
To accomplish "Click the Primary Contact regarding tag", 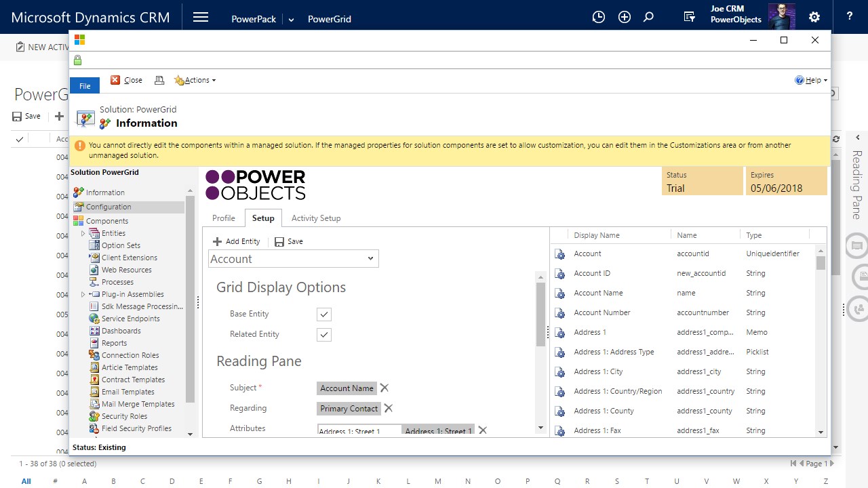I will click(349, 409).
